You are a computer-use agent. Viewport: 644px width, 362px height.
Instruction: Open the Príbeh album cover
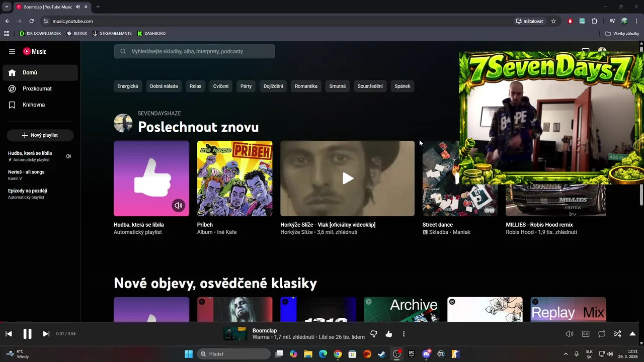(x=235, y=178)
